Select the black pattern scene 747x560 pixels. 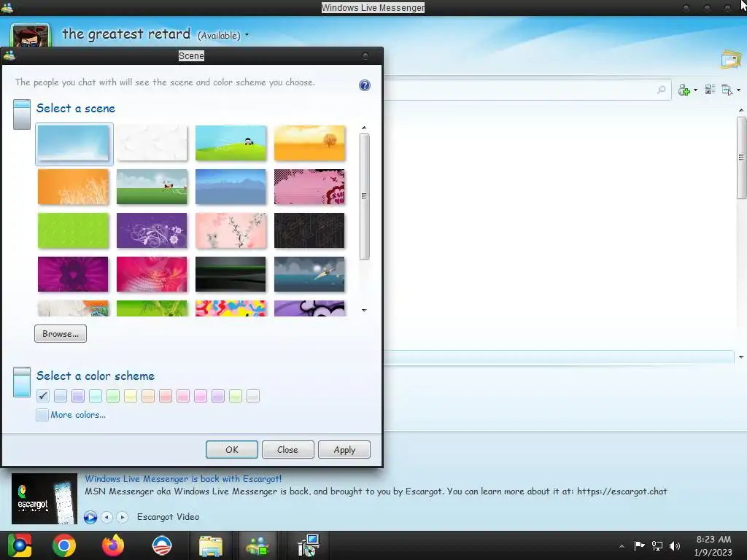point(309,230)
